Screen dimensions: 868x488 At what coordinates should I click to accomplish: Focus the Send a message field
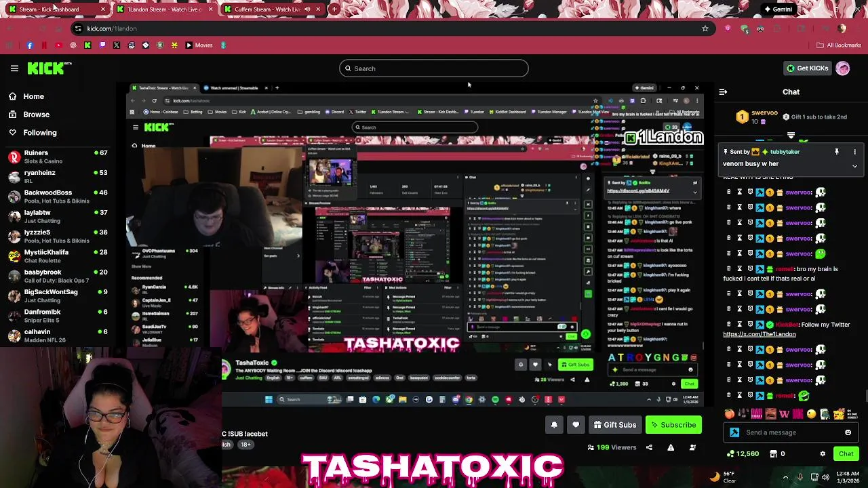point(791,432)
